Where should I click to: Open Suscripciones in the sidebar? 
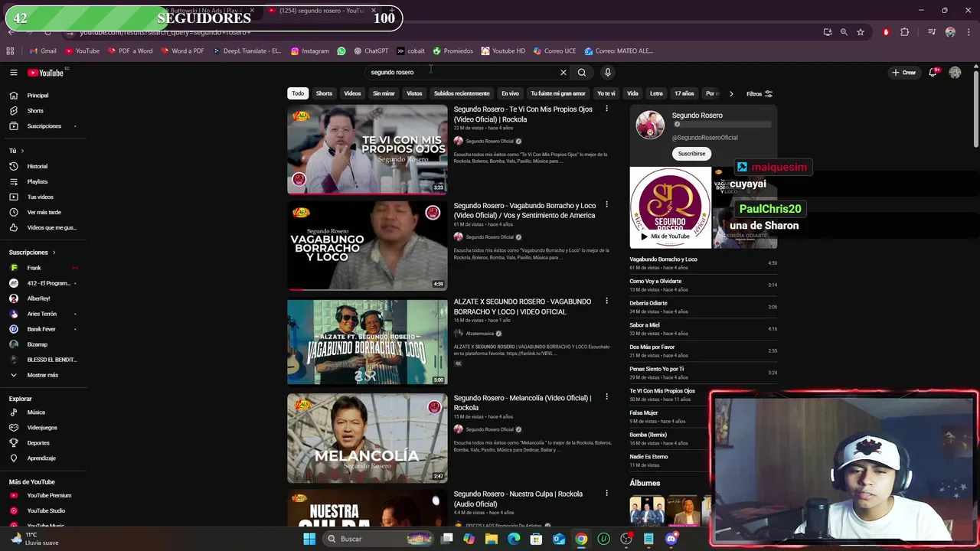(x=44, y=126)
